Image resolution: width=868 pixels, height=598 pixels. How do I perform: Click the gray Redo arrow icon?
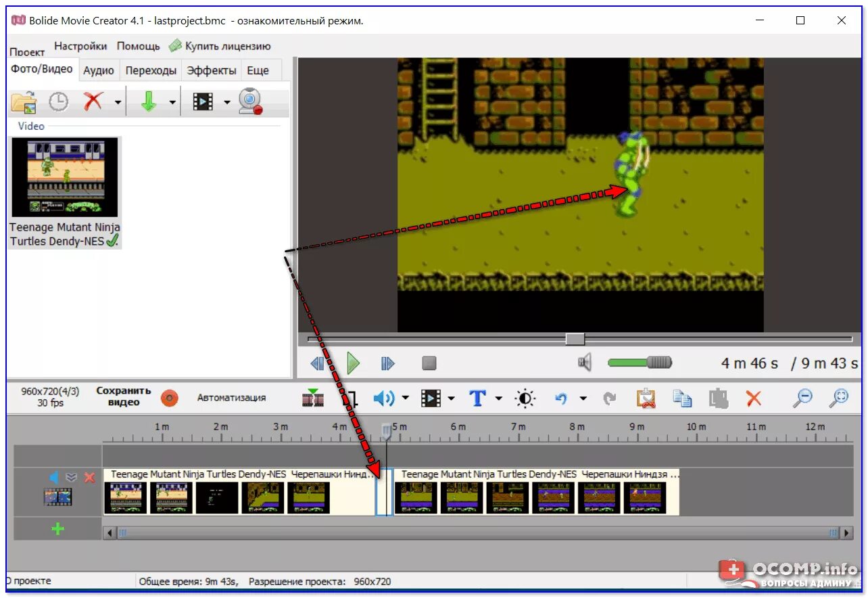[610, 398]
